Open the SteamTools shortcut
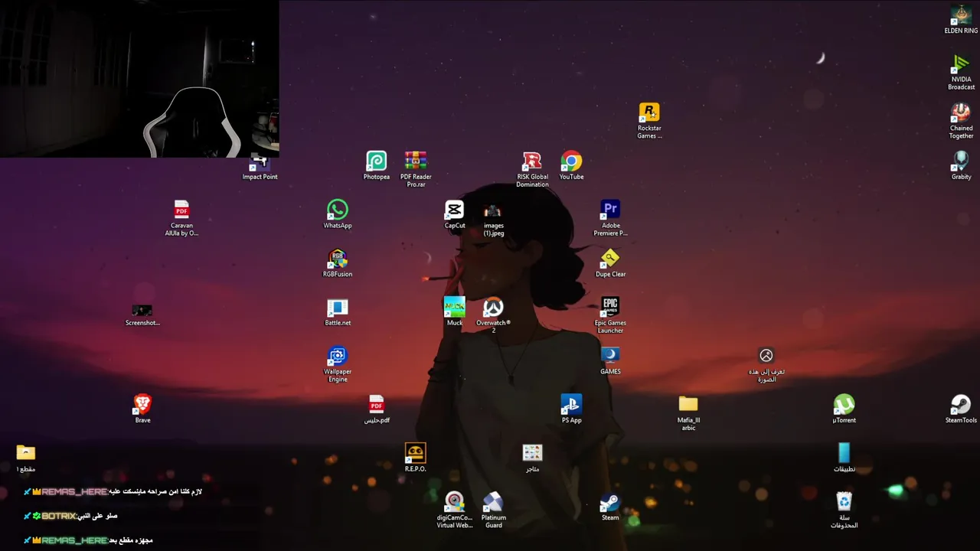This screenshot has width=980, height=551. coord(961,409)
